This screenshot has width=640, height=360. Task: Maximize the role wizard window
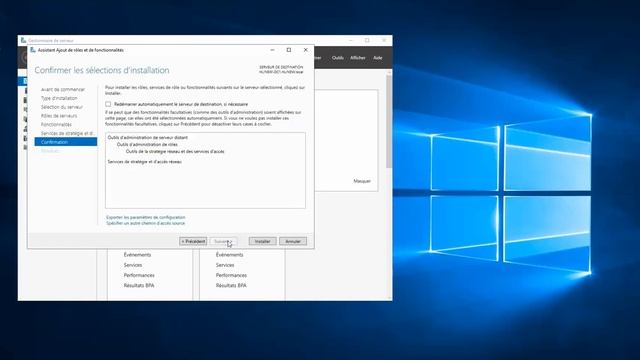point(289,50)
